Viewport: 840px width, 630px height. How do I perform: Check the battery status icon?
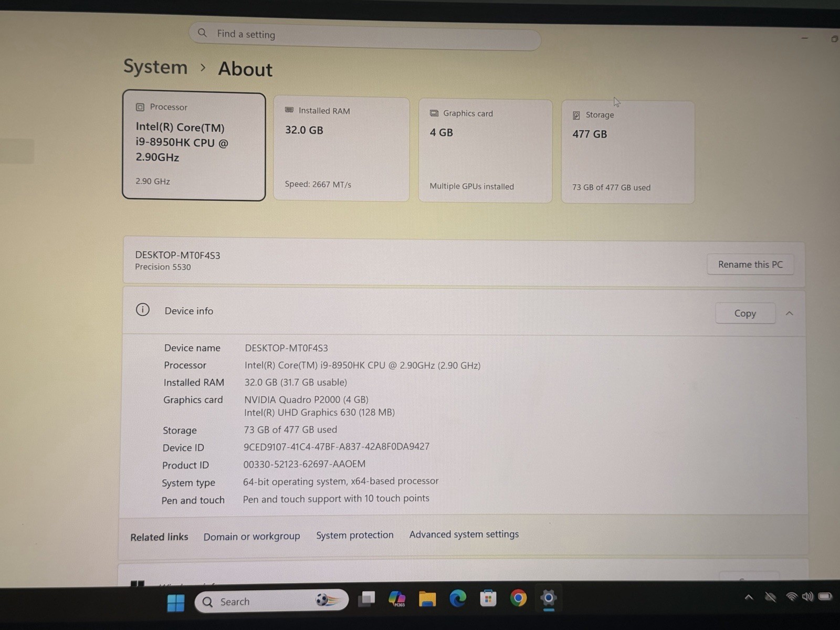tap(825, 596)
